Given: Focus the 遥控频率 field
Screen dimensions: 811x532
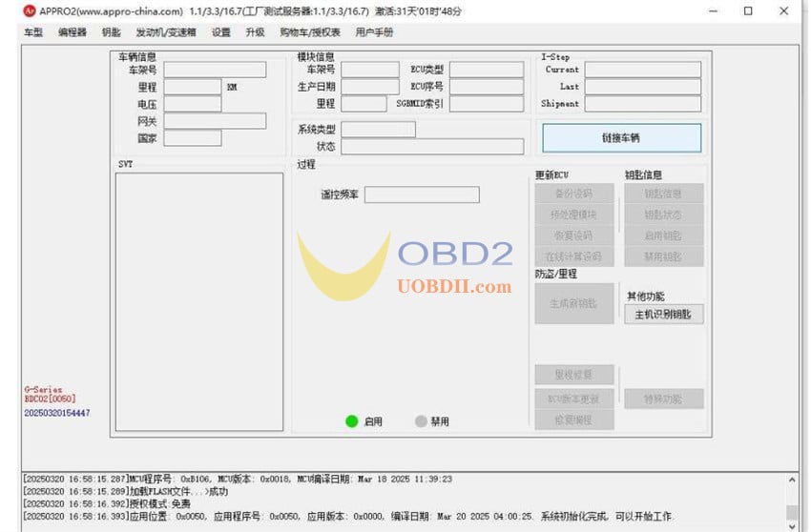Looking at the screenshot, I should pos(422,194).
